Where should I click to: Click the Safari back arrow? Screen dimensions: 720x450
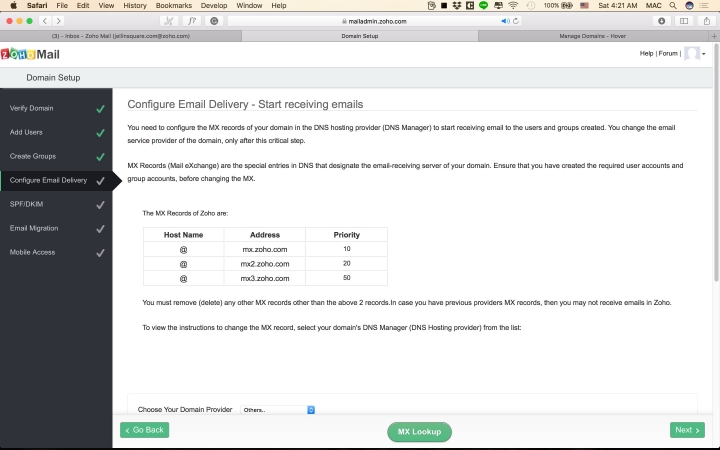click(45, 21)
